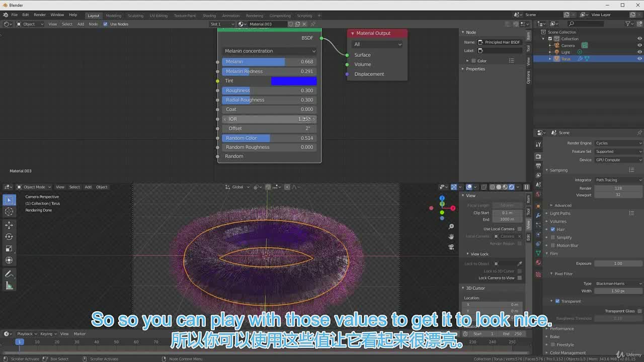Image resolution: width=644 pixels, height=362 pixels.
Task: Switch to the Sculpting workspace tab
Action: (x=135, y=16)
